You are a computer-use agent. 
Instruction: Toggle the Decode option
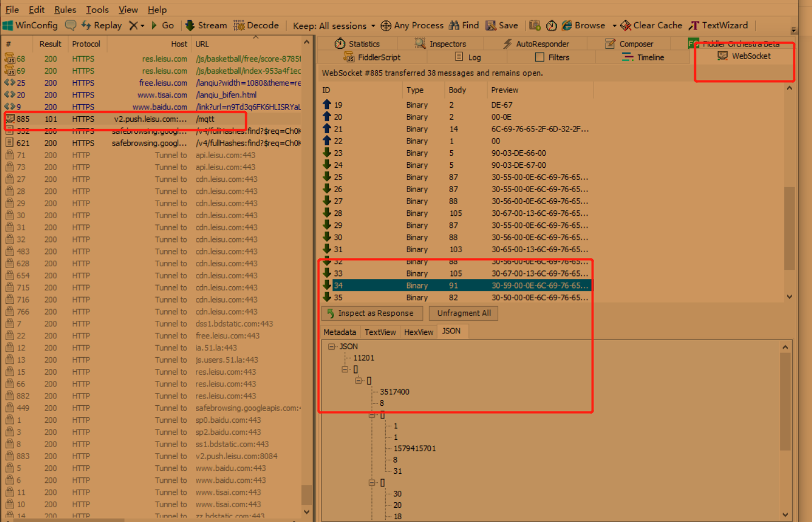click(x=256, y=26)
